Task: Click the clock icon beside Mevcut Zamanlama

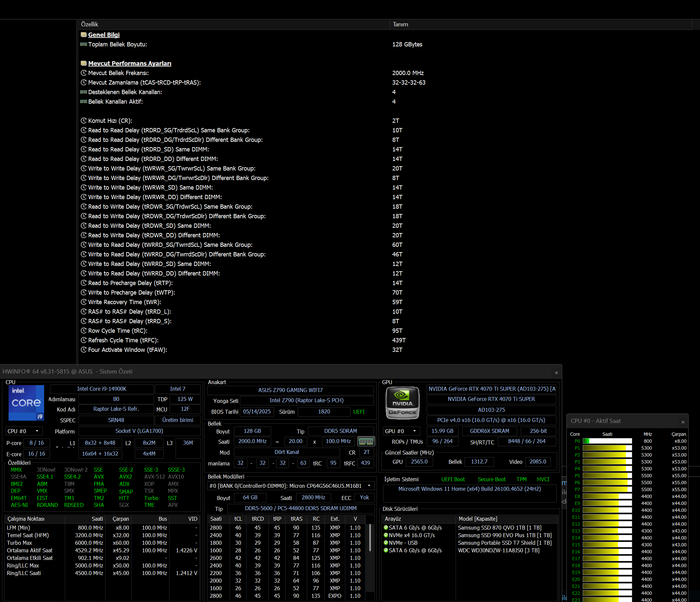Action: click(84, 82)
